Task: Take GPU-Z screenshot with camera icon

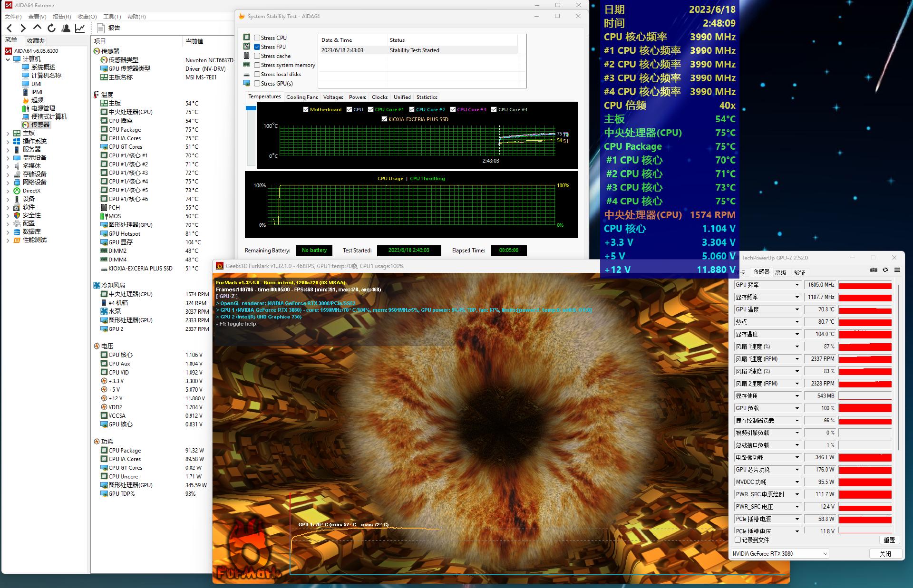Action: [x=874, y=270]
